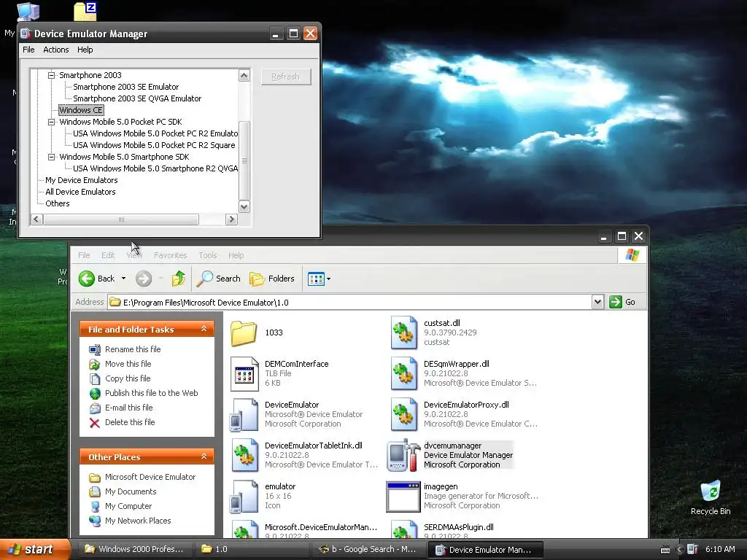Select the DeviceEmulatorTabletInk.dll icon
The height and width of the screenshot is (560, 747).
244,455
